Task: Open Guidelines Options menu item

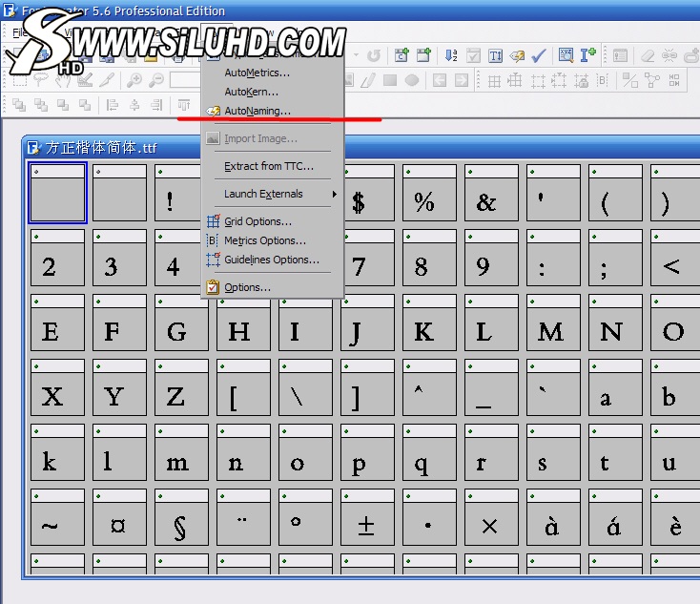Action: (271, 260)
